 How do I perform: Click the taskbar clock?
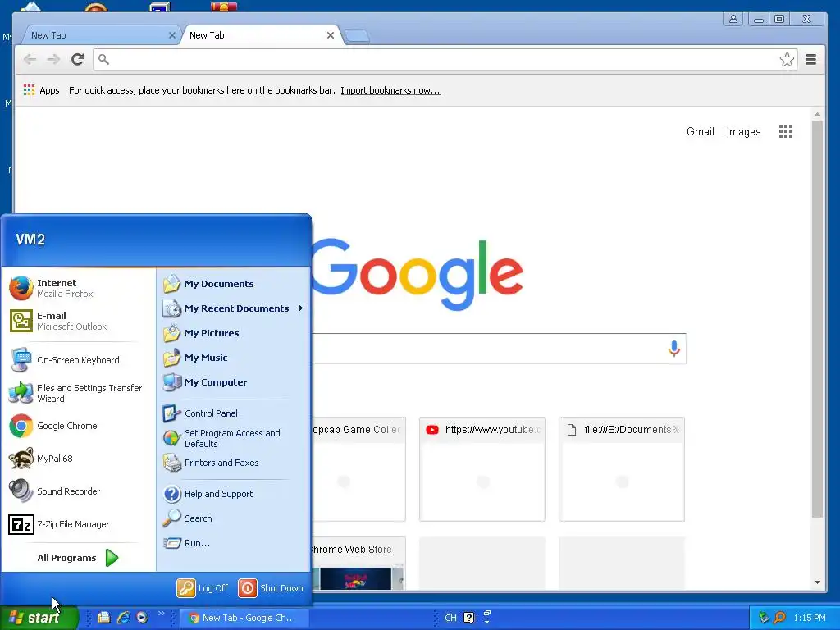coord(810,618)
